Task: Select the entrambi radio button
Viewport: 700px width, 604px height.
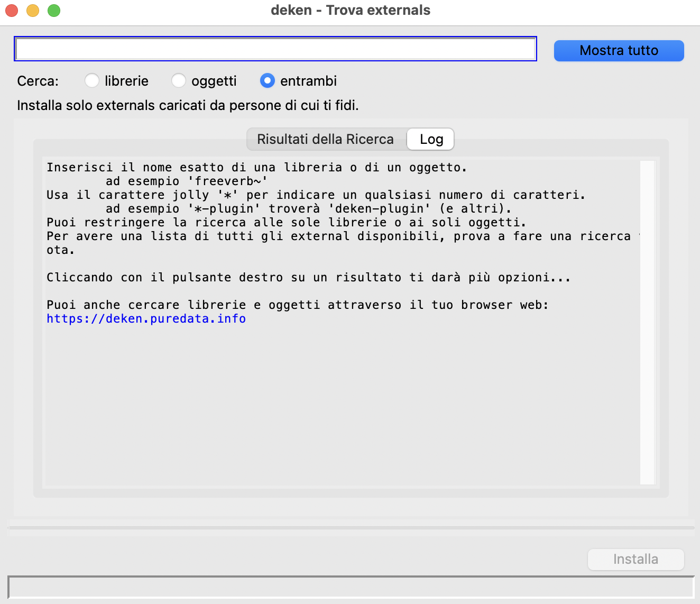Action: 268,81
